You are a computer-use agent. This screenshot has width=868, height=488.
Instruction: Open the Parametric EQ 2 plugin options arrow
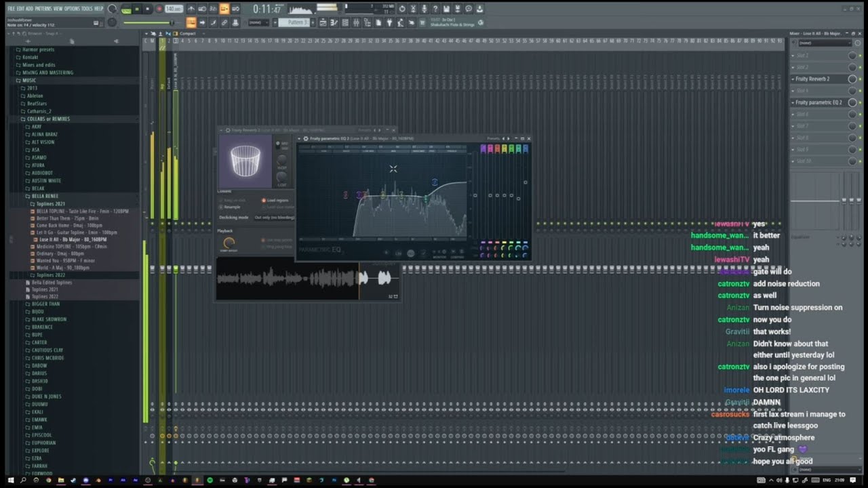tap(299, 139)
